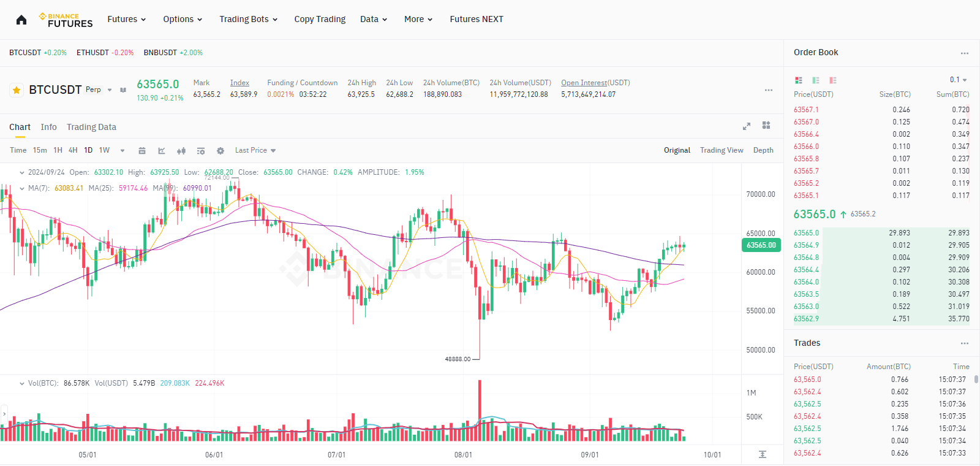The height and width of the screenshot is (466, 980).
Task: Open the chart settings gear icon
Action: click(x=221, y=151)
